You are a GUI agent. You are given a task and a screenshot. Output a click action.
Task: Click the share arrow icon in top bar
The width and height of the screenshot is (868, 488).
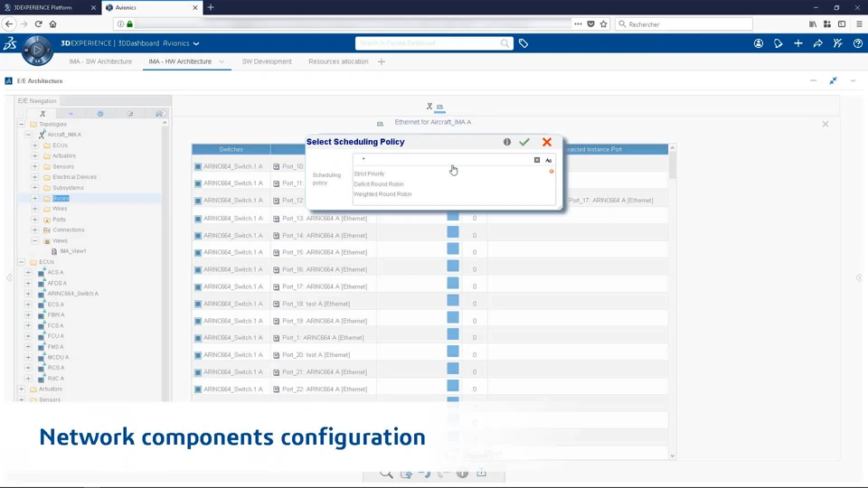(817, 43)
